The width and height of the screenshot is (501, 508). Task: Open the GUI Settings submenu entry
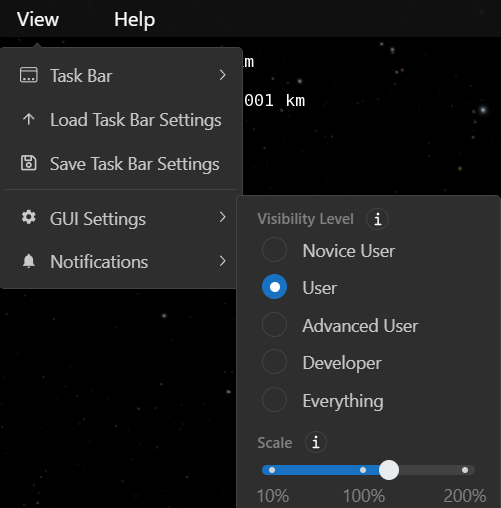point(121,218)
